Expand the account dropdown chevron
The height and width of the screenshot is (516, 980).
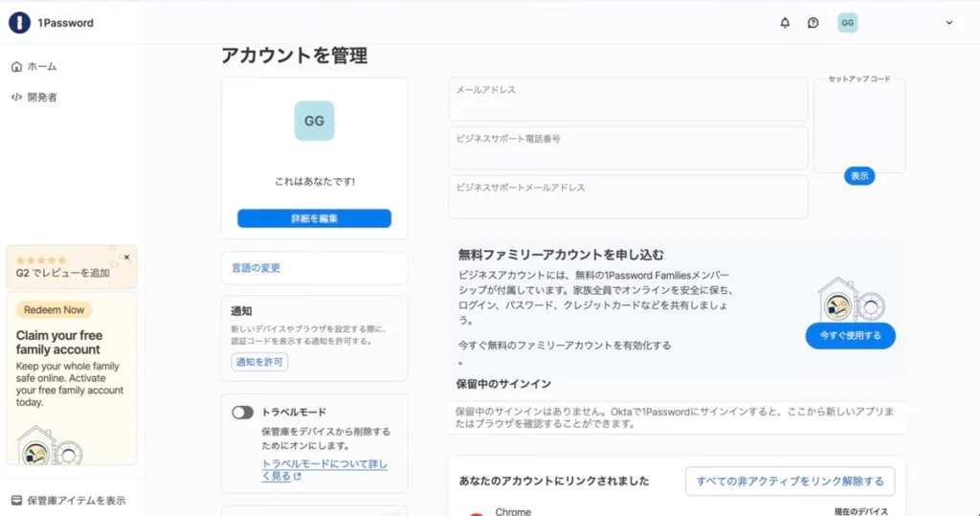click(949, 23)
